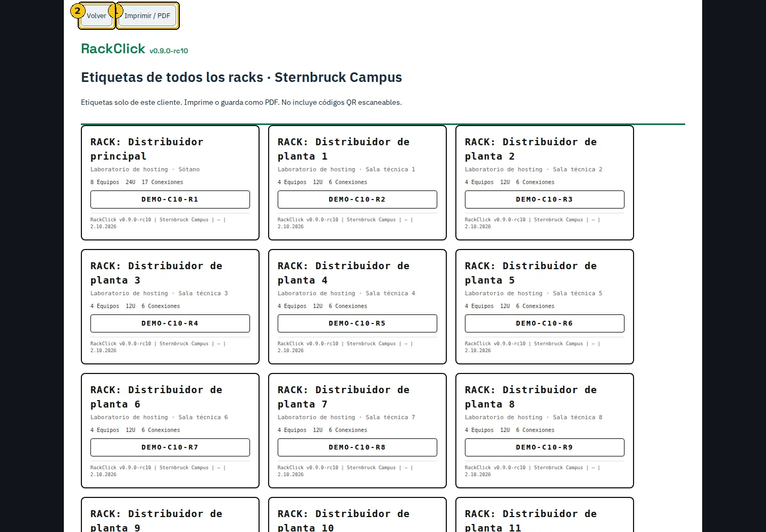Screen dimensions: 766x532
Task: Open Imprimir / PDF print dialog
Action: pyautogui.click(x=147, y=16)
